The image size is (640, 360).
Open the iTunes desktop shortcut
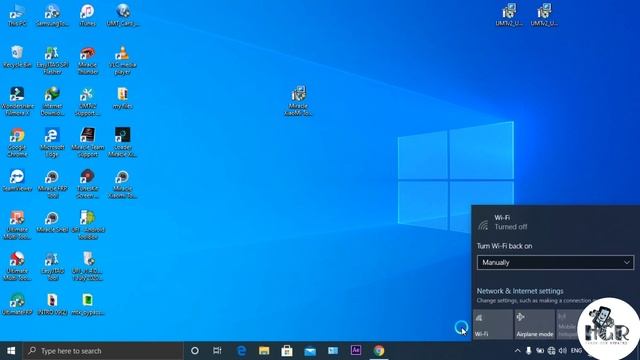point(87,16)
